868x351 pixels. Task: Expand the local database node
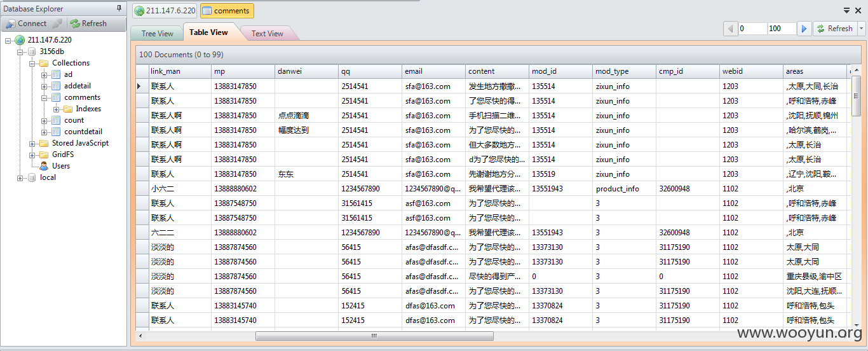pyautogui.click(x=20, y=177)
